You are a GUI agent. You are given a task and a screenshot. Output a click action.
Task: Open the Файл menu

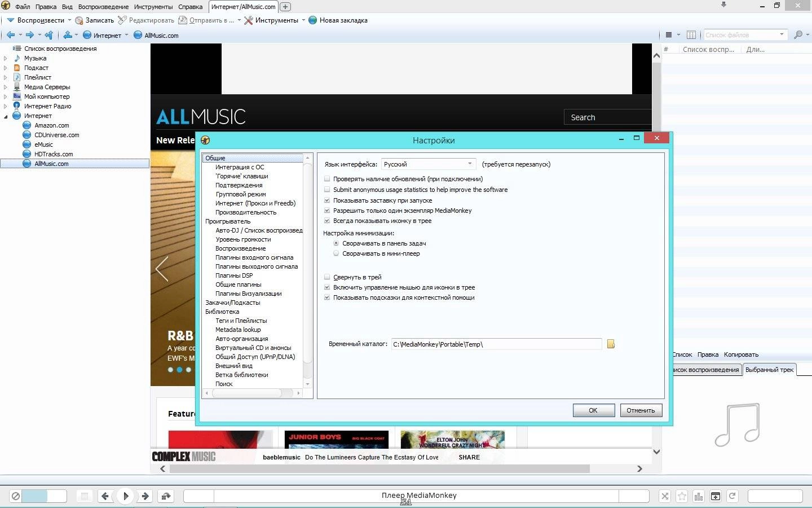coord(23,7)
